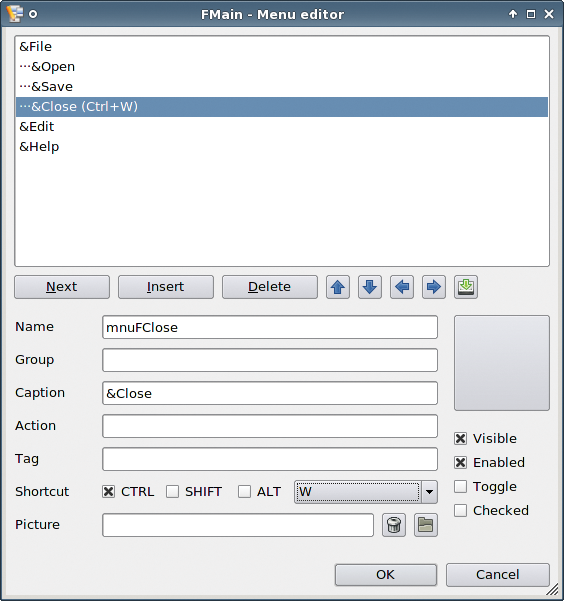Screen dimensions: 564x601
Task: Enable the ALT shortcut modifier
Action: (x=244, y=491)
